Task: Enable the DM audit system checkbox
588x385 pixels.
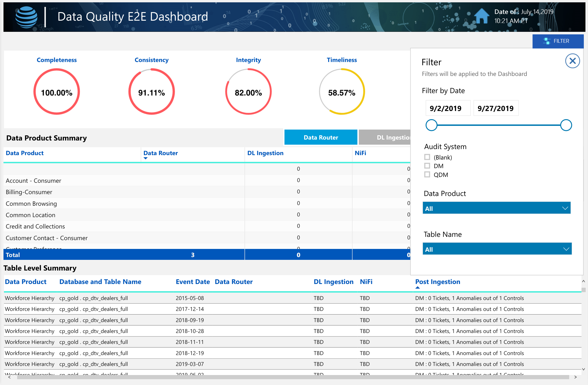Action: 427,166
